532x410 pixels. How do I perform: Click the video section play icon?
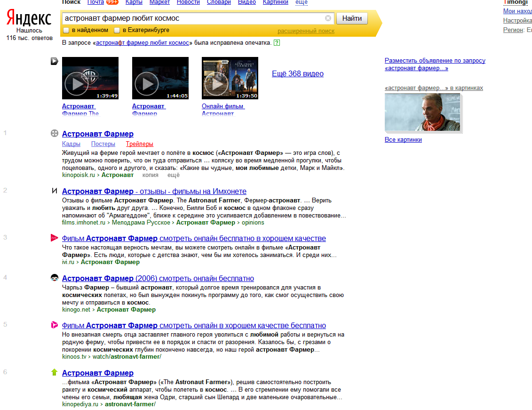point(54,61)
